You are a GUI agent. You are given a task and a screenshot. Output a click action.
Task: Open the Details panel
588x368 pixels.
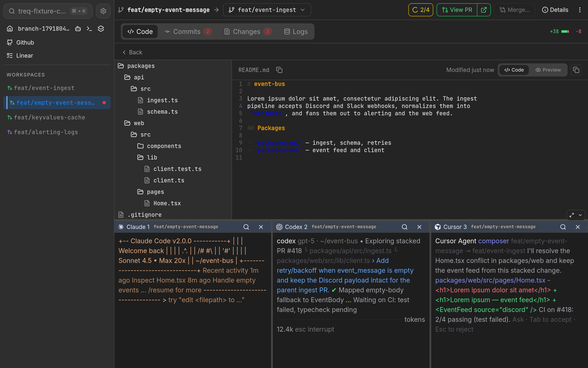click(555, 10)
